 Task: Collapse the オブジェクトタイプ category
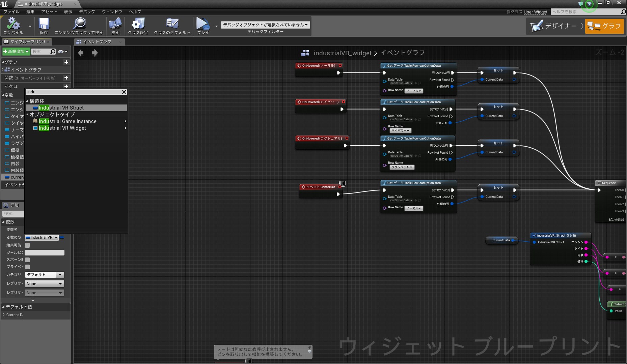pos(27,114)
